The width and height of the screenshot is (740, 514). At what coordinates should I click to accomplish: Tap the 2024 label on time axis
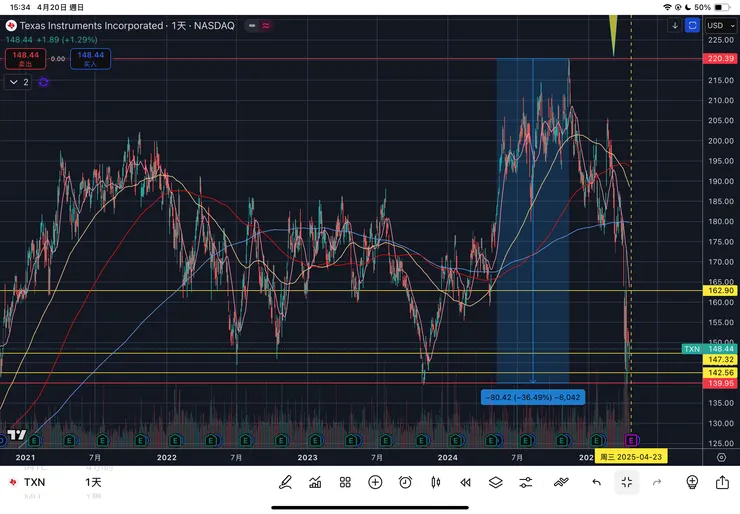(x=447, y=457)
